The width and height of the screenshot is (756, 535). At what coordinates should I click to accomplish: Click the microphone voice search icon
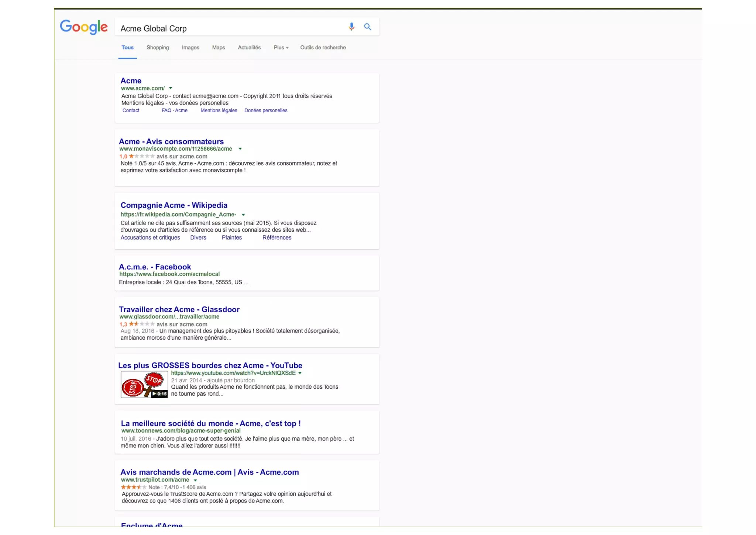[x=351, y=27]
